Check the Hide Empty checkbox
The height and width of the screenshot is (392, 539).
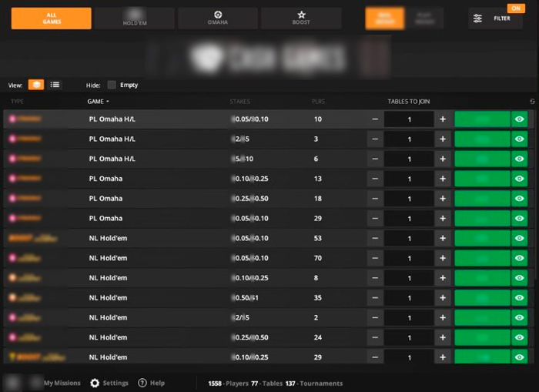click(x=112, y=85)
